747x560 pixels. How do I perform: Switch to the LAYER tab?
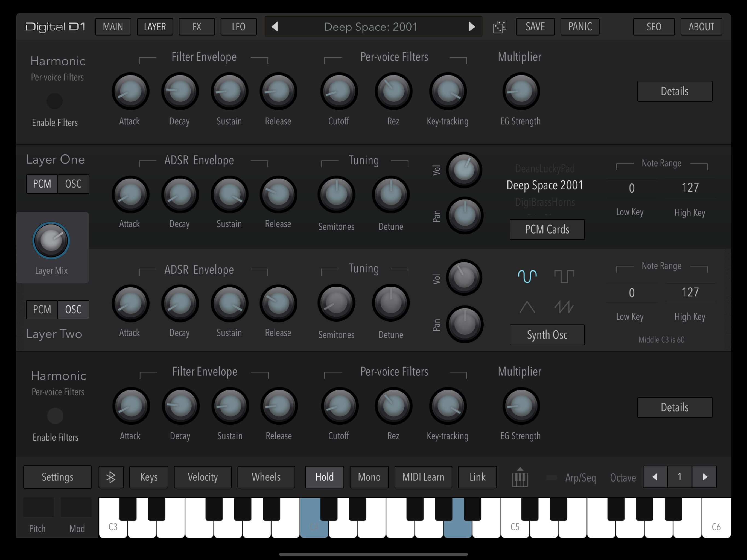(x=155, y=27)
